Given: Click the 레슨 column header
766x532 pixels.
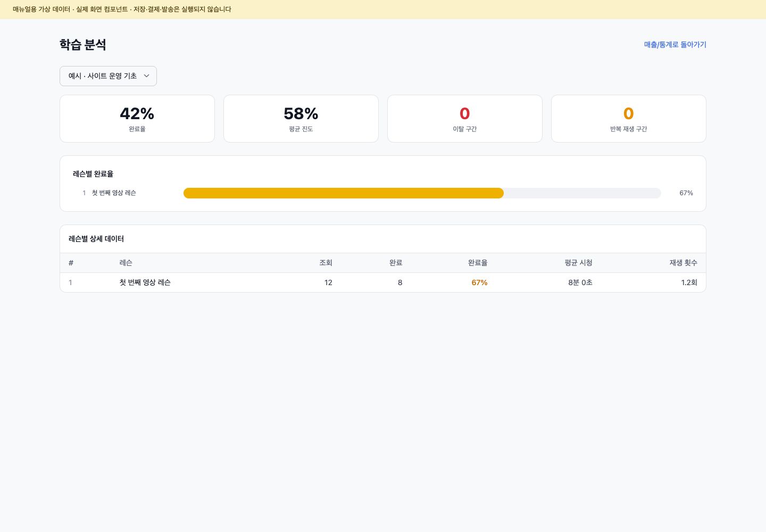Looking at the screenshot, I should click(126, 263).
